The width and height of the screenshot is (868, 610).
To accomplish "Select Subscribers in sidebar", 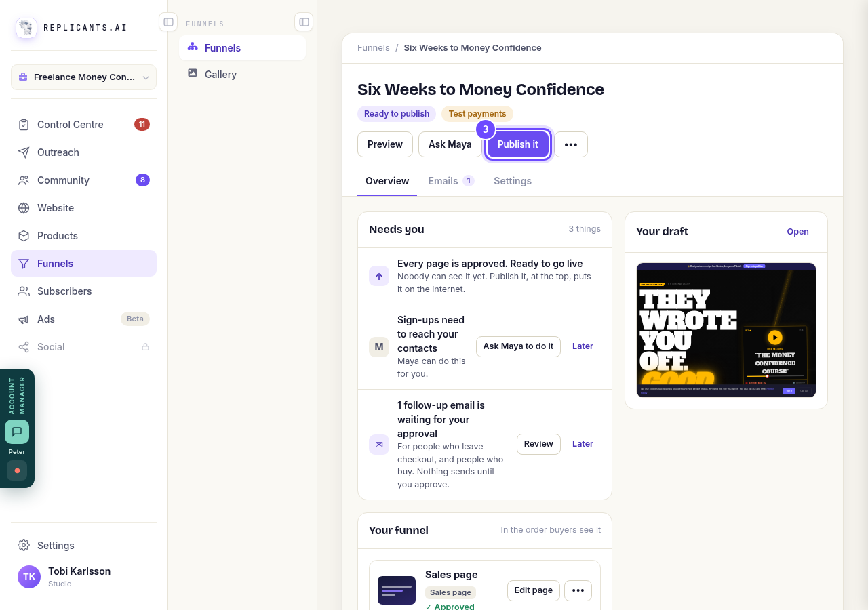I will 83,291.
